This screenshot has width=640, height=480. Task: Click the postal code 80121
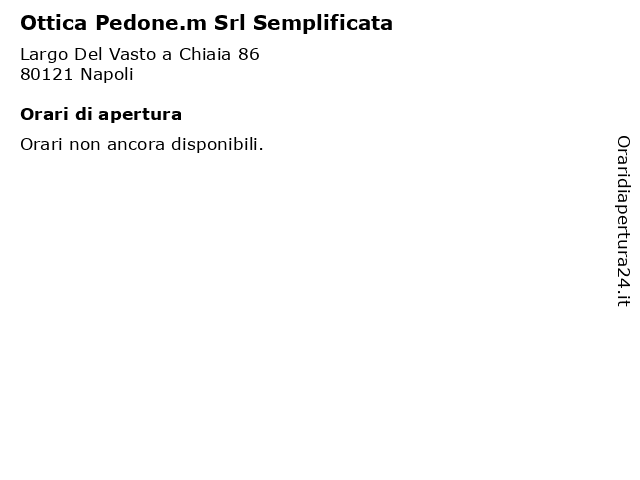[47, 74]
